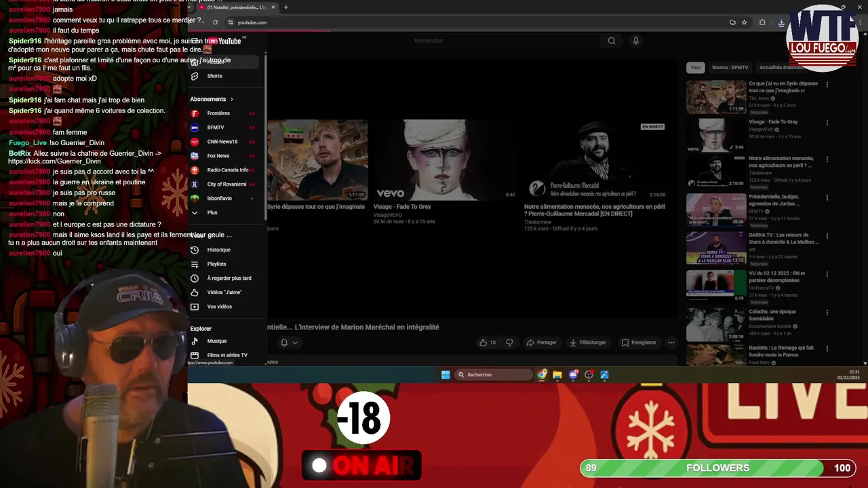Open the Radio-Canada Info subscription channel
The image size is (868, 488).
[x=222, y=170]
